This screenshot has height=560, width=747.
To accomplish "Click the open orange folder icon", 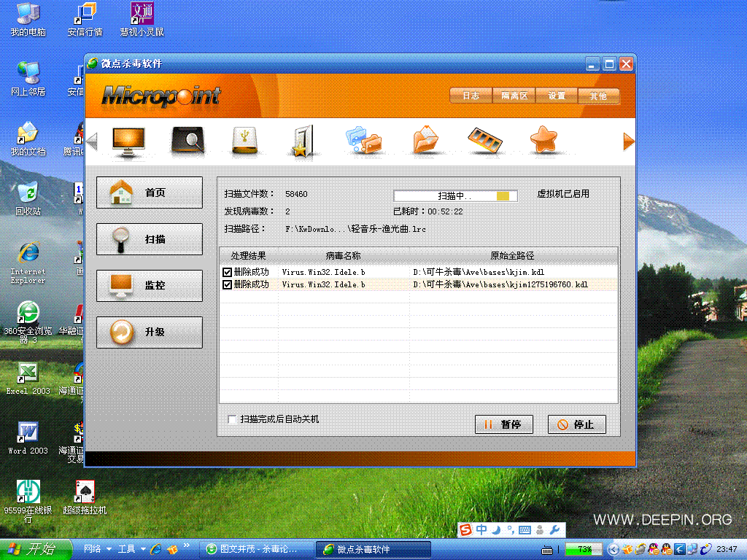I will click(x=425, y=140).
